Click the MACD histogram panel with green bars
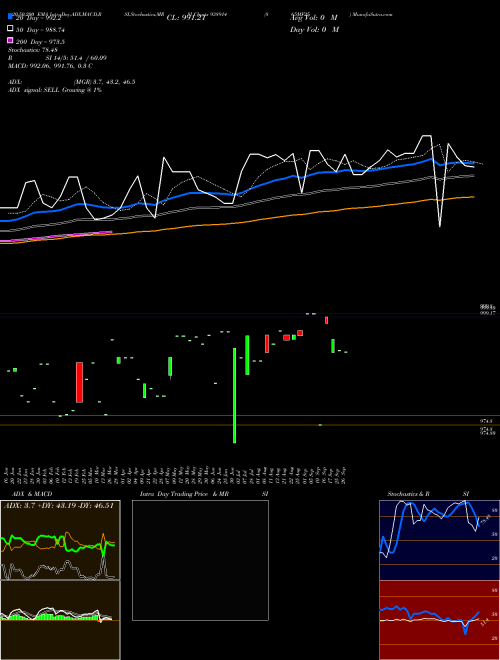This screenshot has width=500, height=660. 60,620
